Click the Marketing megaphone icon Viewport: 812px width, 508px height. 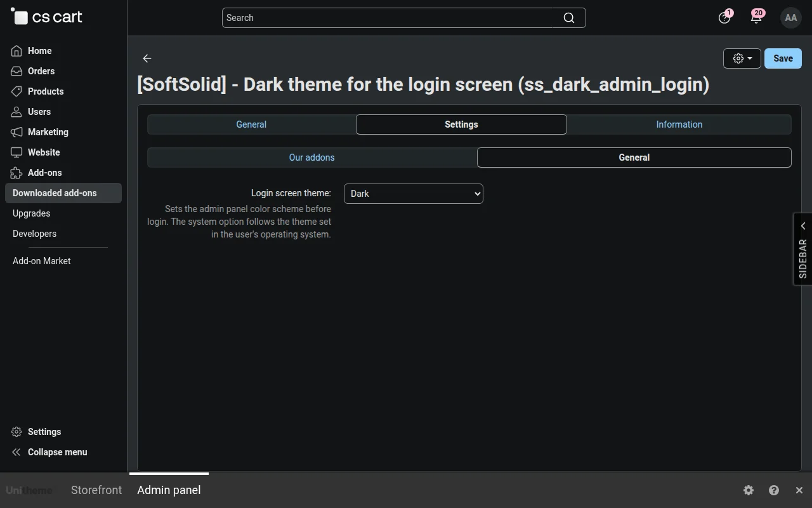16,132
